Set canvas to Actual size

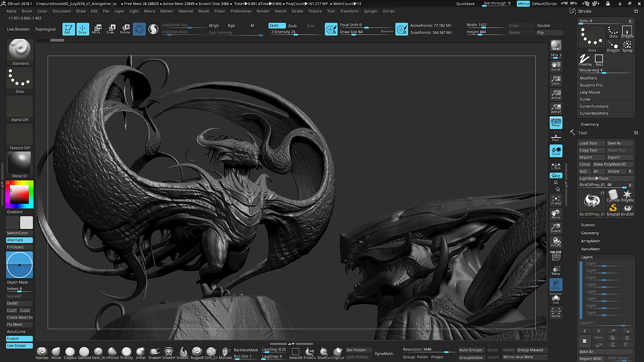pyautogui.click(x=556, y=94)
